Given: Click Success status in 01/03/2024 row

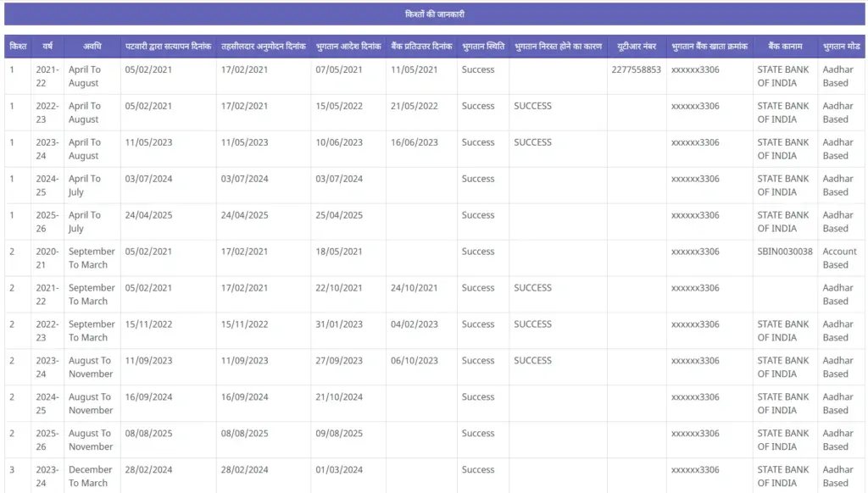Looking at the screenshot, I should click(478, 470).
